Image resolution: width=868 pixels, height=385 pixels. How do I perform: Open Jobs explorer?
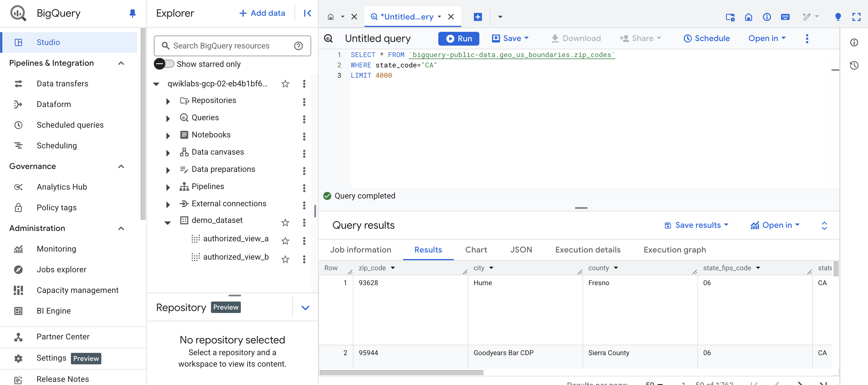point(61,269)
